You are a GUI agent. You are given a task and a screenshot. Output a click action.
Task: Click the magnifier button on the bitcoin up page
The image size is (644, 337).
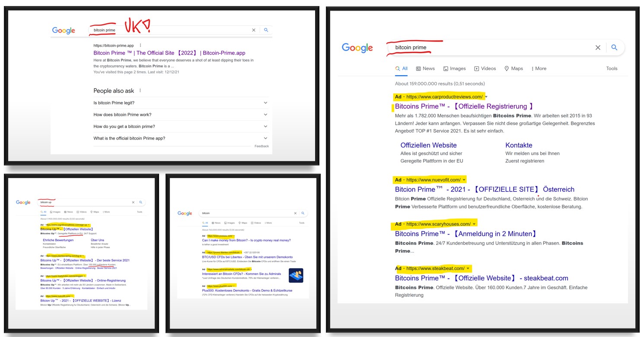(141, 202)
